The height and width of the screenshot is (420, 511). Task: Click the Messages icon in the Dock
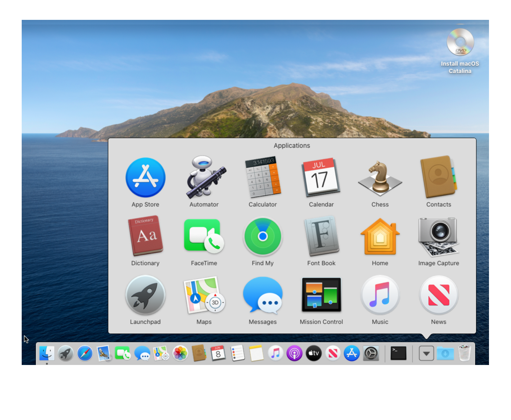[142, 353]
